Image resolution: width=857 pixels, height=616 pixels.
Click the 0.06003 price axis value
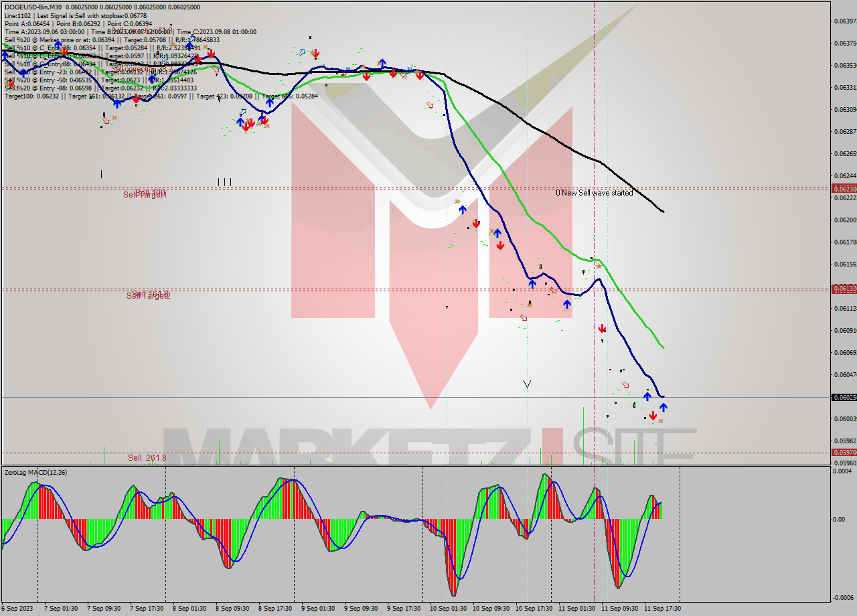tap(845, 418)
